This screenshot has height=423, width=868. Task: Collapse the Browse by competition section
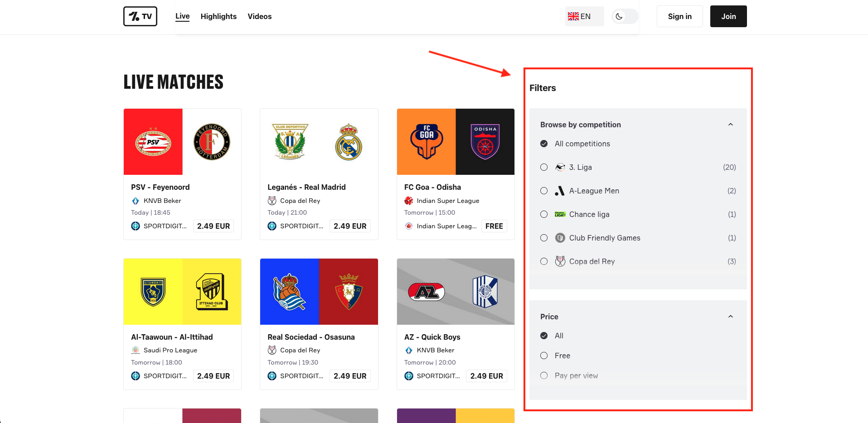click(x=730, y=124)
